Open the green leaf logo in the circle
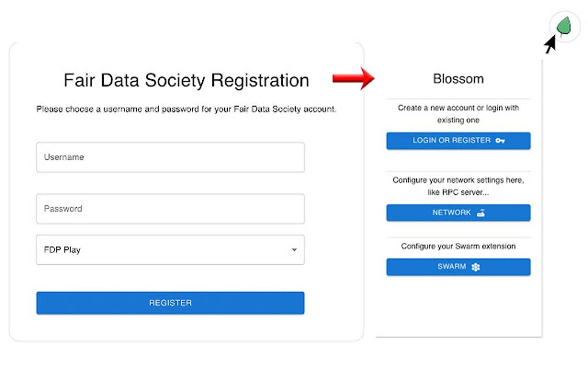This screenshot has height=368, width=588. pyautogui.click(x=565, y=26)
